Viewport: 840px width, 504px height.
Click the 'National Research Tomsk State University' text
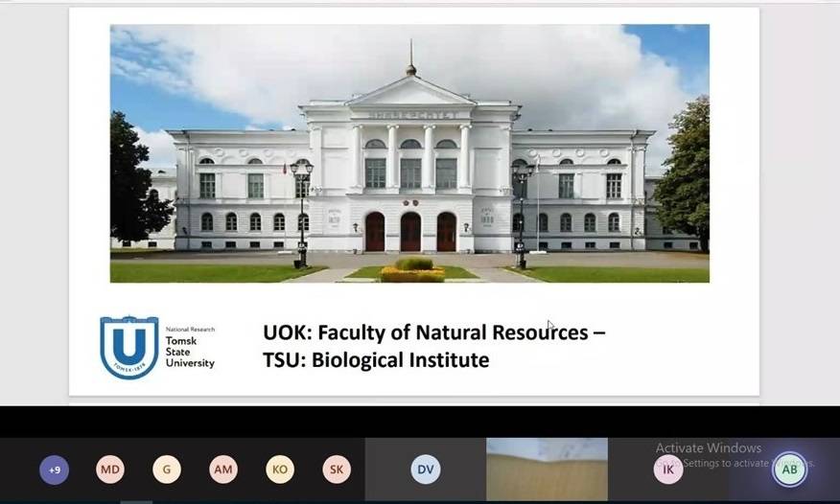pos(190,347)
